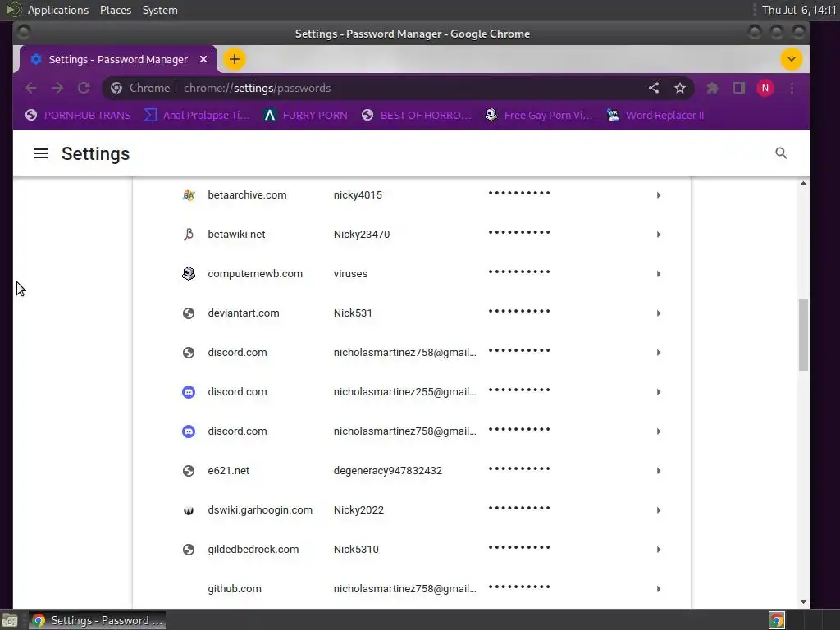Open Chrome three-dot menu
840x630 pixels.
[x=792, y=88]
